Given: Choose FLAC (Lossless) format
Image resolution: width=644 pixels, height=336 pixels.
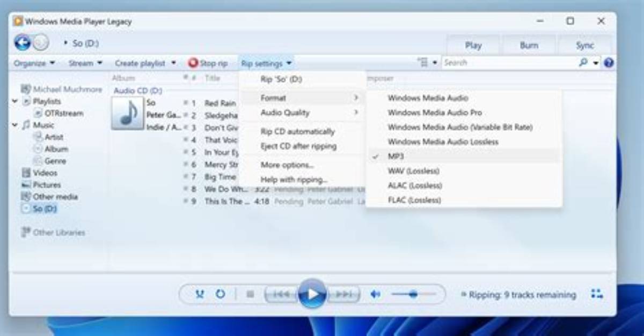Looking at the screenshot, I should point(464,200).
